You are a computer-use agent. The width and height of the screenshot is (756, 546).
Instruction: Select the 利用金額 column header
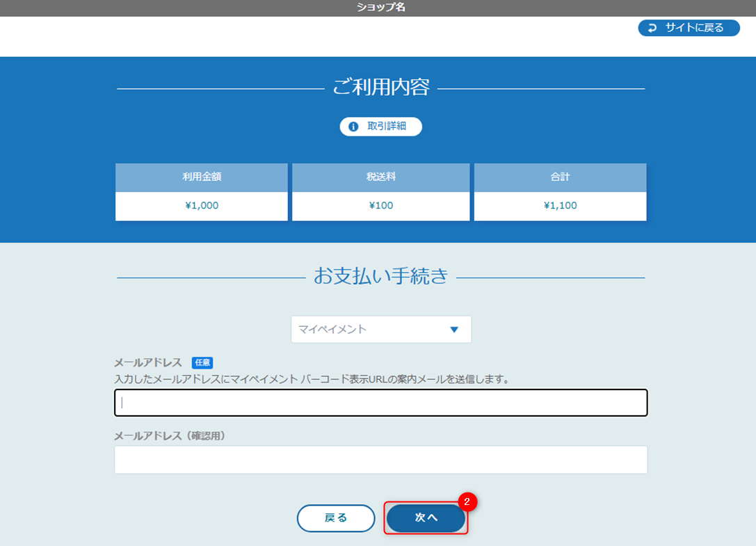pyautogui.click(x=201, y=177)
